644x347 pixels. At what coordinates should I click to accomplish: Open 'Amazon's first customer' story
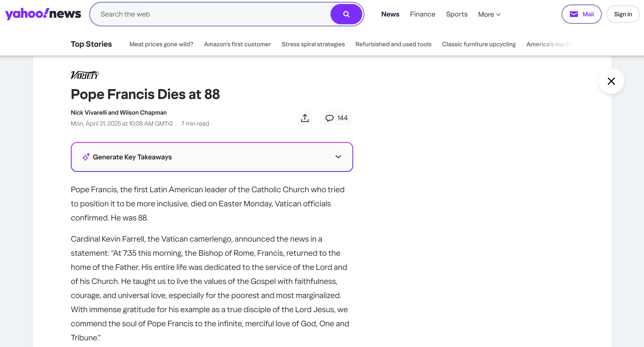(x=237, y=44)
